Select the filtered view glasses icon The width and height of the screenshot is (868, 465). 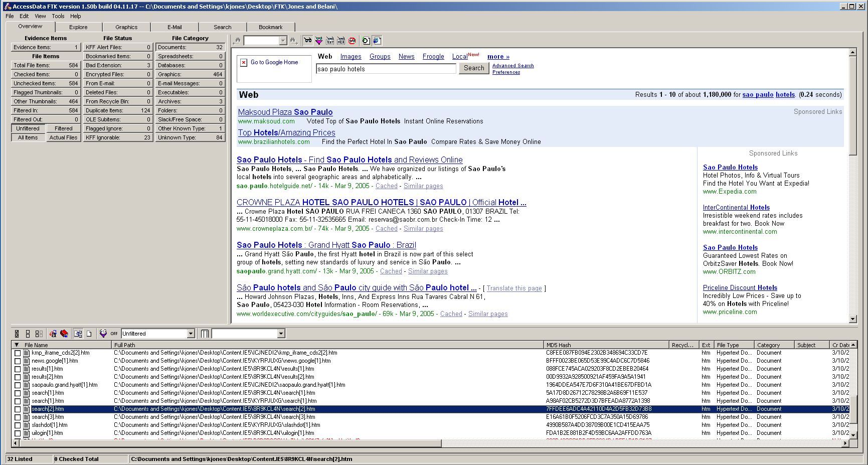tap(318, 41)
